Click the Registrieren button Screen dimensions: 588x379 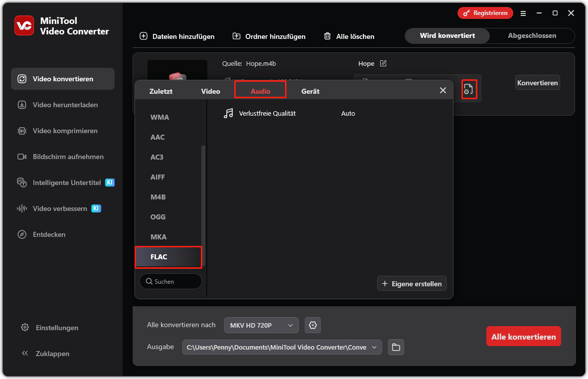485,13
